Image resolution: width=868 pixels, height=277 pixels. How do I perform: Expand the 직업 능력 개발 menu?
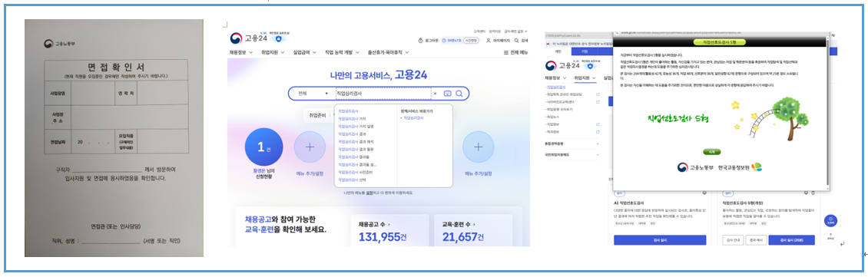[342, 52]
